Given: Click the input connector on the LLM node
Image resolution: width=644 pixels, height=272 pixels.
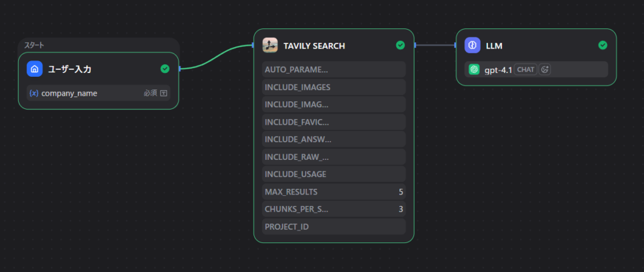Looking at the screenshot, I should point(455,45).
